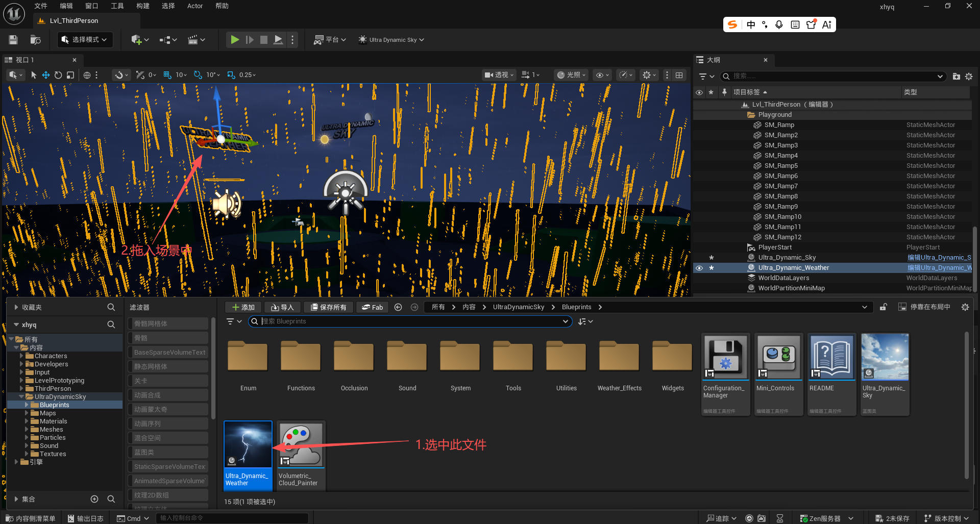The width and height of the screenshot is (980, 524).
Task: Open the 工具 menu
Action: point(117,6)
